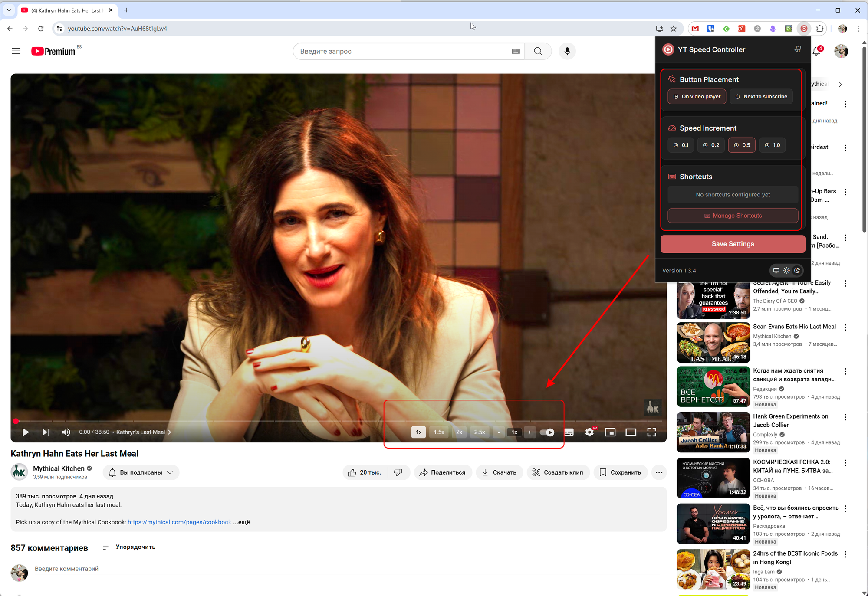Start voice search with microphone
The image size is (868, 596).
point(567,51)
